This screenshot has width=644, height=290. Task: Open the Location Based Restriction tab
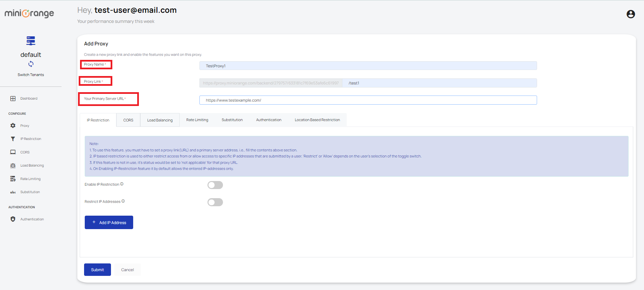click(317, 120)
